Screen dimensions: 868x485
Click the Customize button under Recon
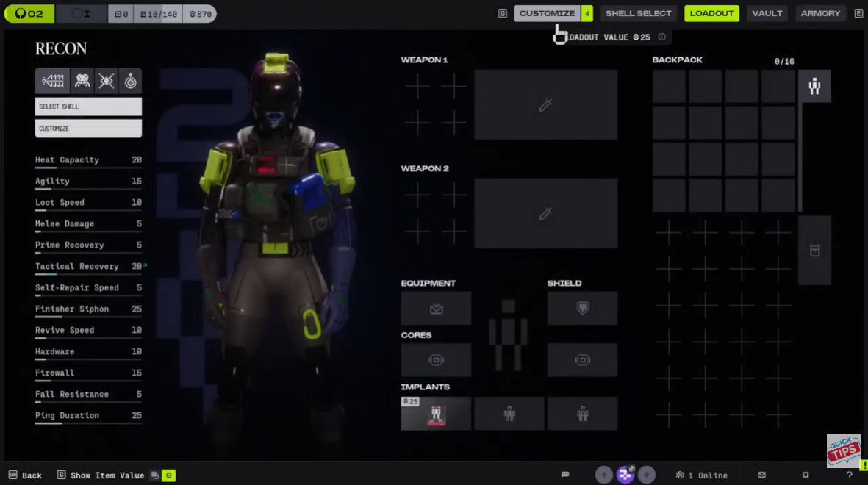[88, 129]
